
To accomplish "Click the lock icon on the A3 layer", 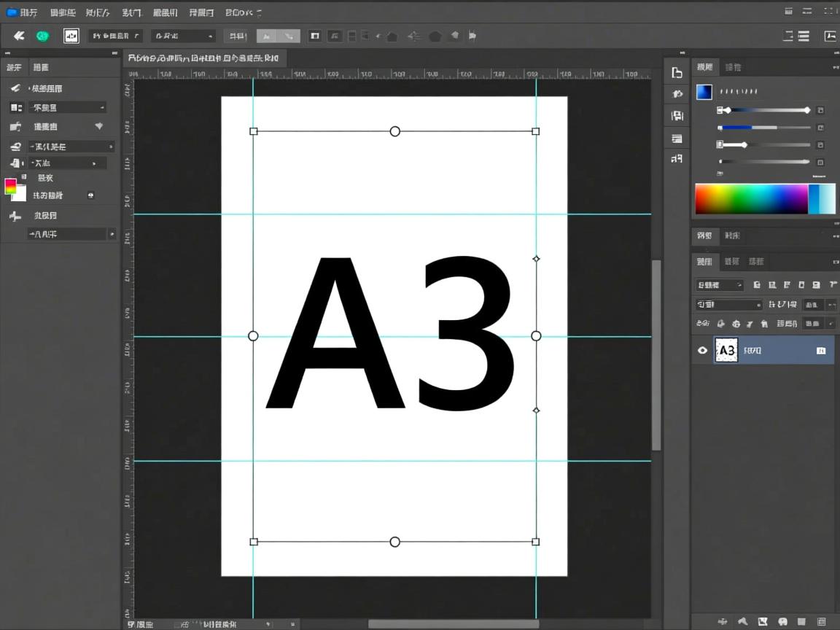I will pos(821,351).
